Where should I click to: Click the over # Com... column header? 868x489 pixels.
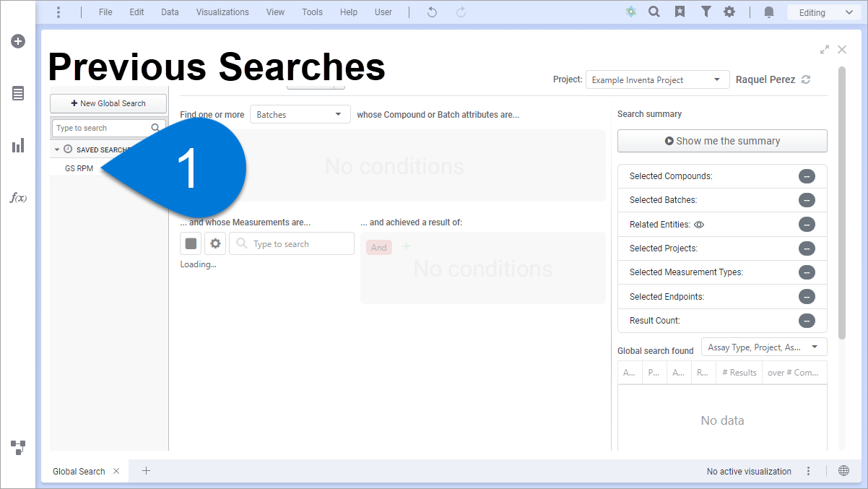click(x=794, y=373)
